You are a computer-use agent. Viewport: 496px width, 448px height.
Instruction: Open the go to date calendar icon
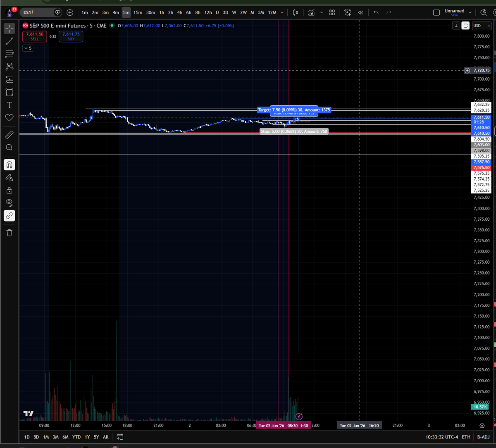tap(120, 437)
